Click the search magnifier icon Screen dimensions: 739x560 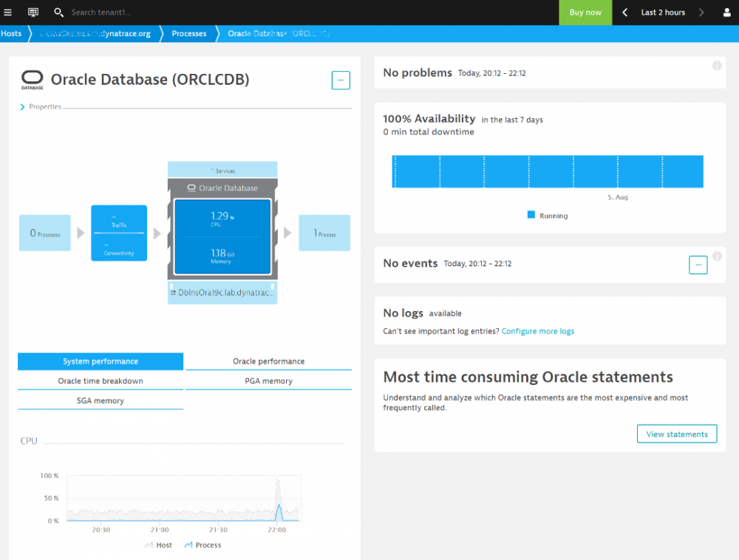[x=58, y=13]
